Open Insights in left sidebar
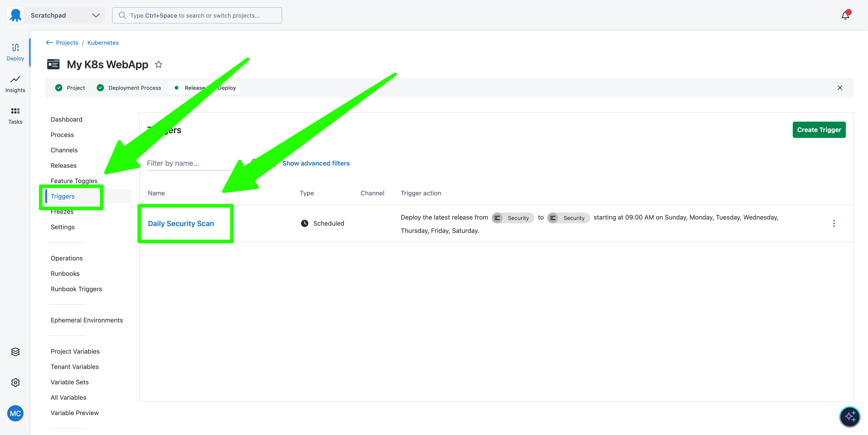Viewport: 868px width, 435px height. click(15, 84)
